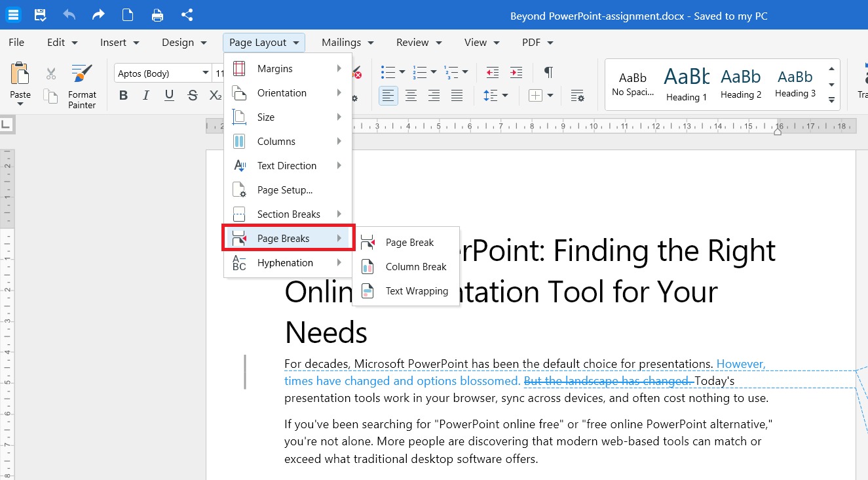Choose Text Wrapping in the submenu
Screen dimensions: 868x480
pos(406,291)
